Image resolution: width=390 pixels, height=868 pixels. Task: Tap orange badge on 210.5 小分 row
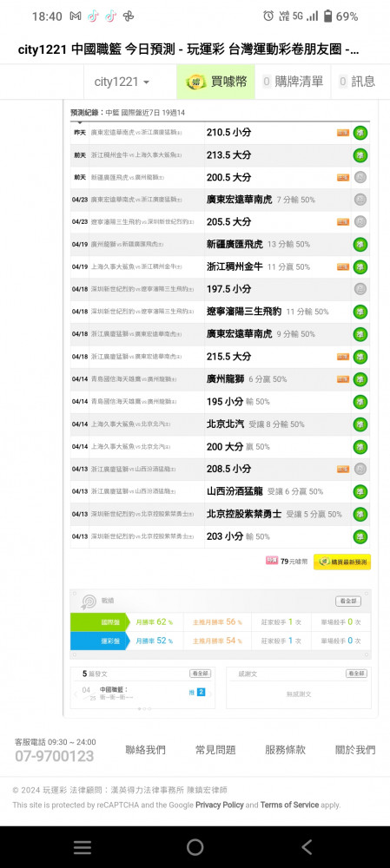[x=343, y=133]
